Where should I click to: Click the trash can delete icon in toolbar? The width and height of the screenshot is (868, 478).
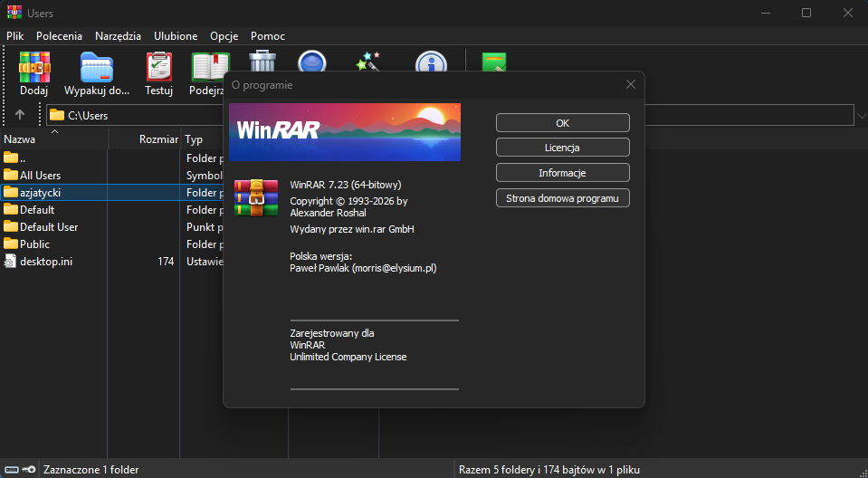262,61
